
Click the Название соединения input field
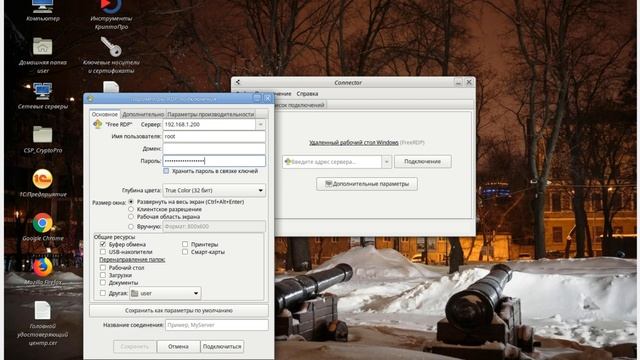coord(217,325)
